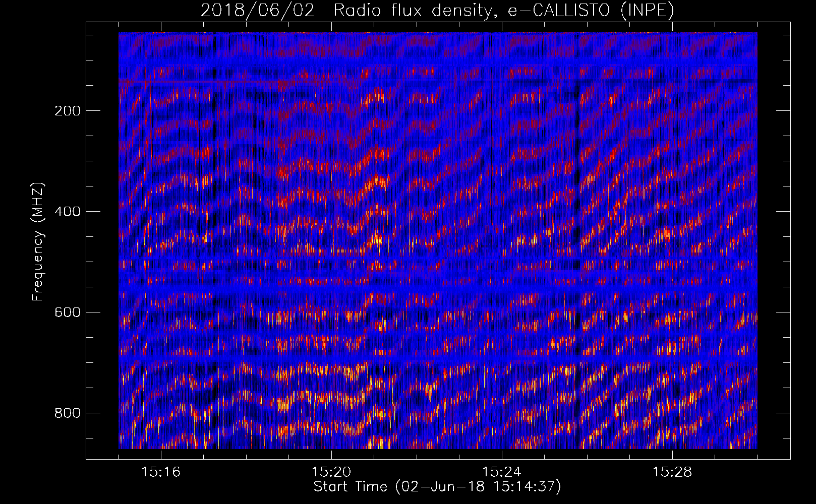The image size is (816, 504).
Task: Click the "Start Time (02-Jun-18 15:14:37)" label
Action: (437, 487)
